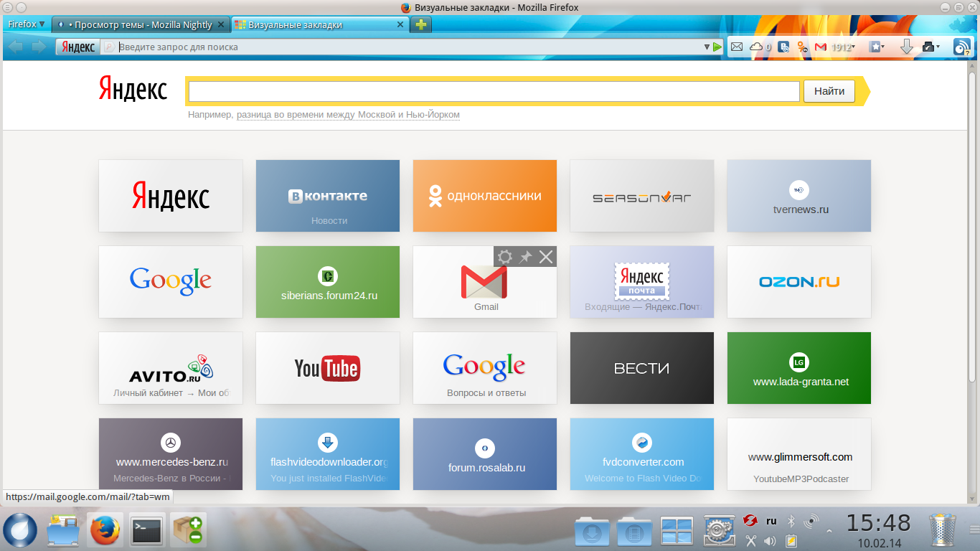Launch the file manager from taskbar

click(x=65, y=530)
